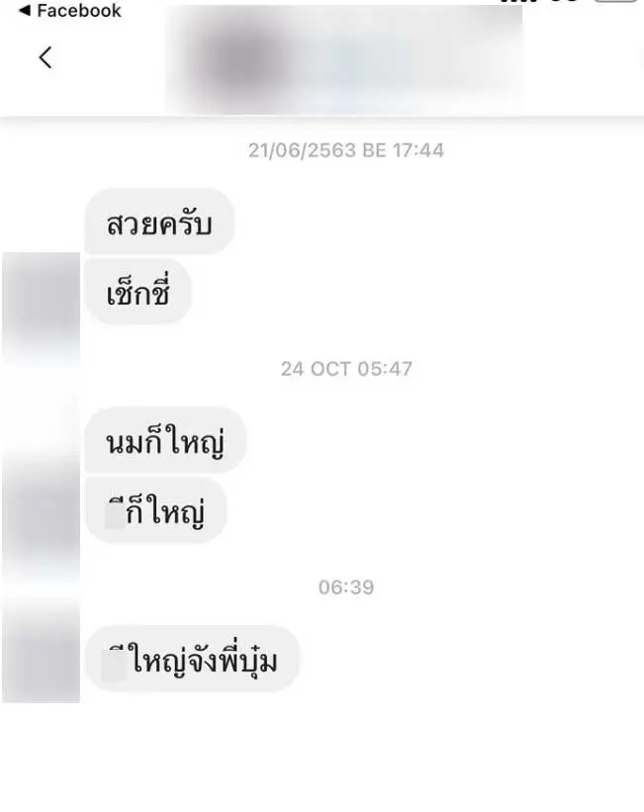Viewport: 644px width, 812px height.
Task: Tap the back chevron arrow
Action: pos(46,57)
